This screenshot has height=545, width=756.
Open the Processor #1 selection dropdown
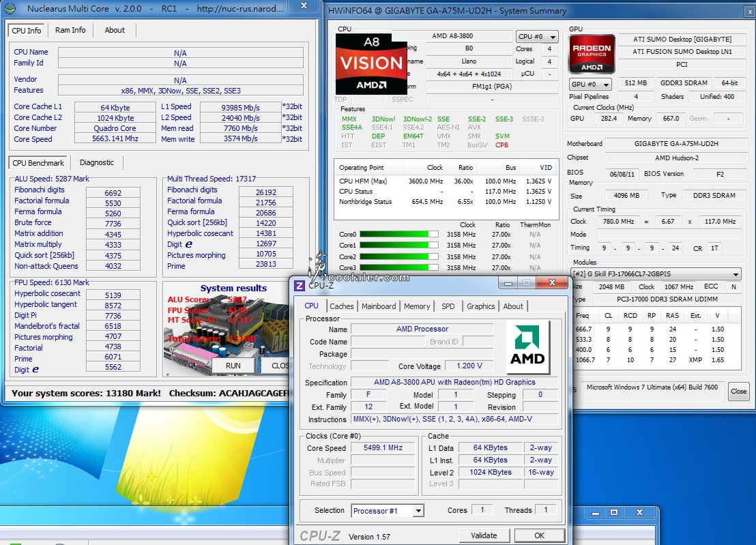click(388, 511)
